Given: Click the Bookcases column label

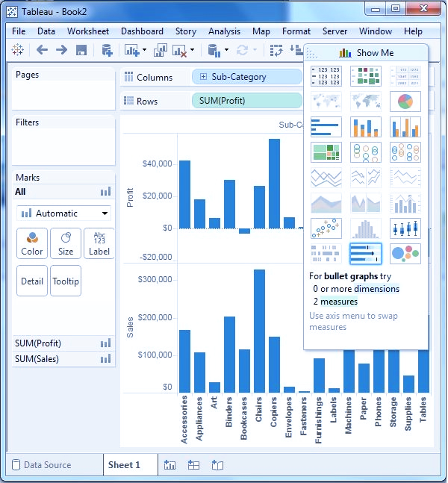Looking at the screenshot, I should tap(243, 418).
